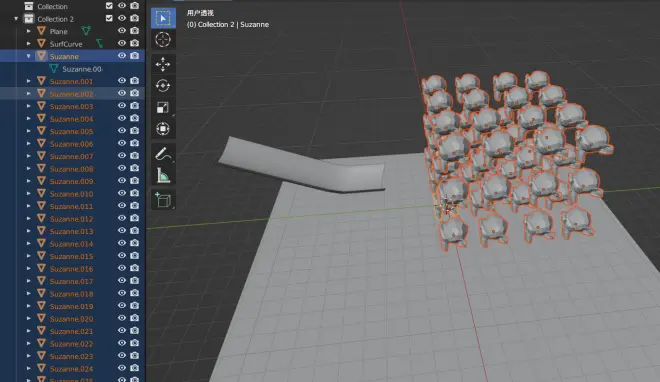The image size is (660, 382).
Task: Activate the Cursor tool
Action: coord(163,40)
